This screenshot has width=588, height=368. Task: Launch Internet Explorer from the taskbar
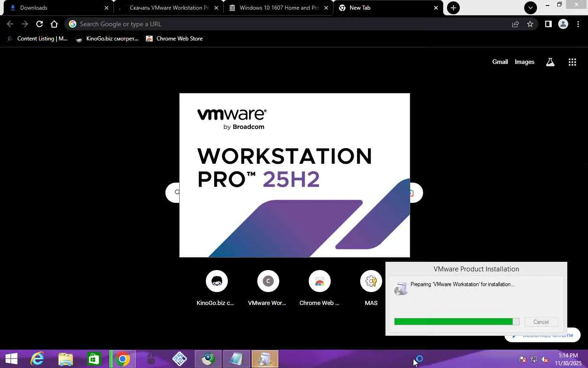tap(37, 359)
